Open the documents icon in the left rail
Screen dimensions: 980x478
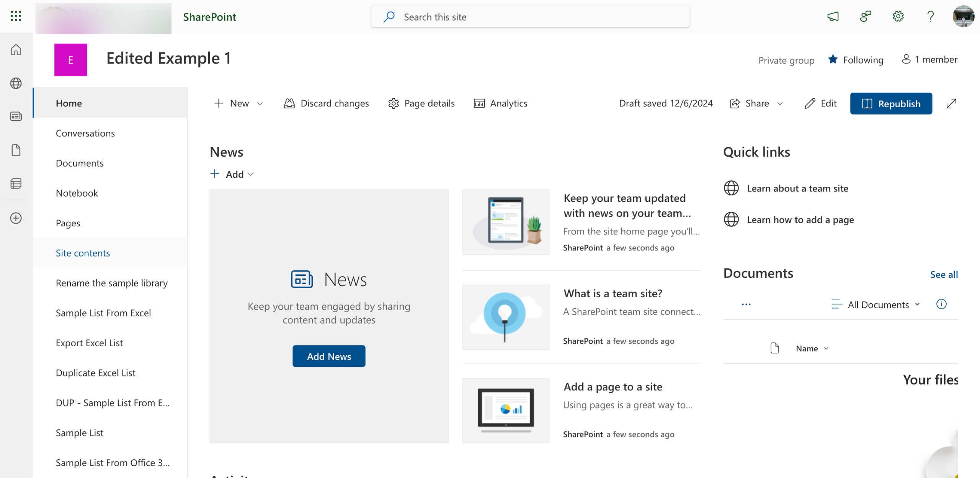(16, 150)
